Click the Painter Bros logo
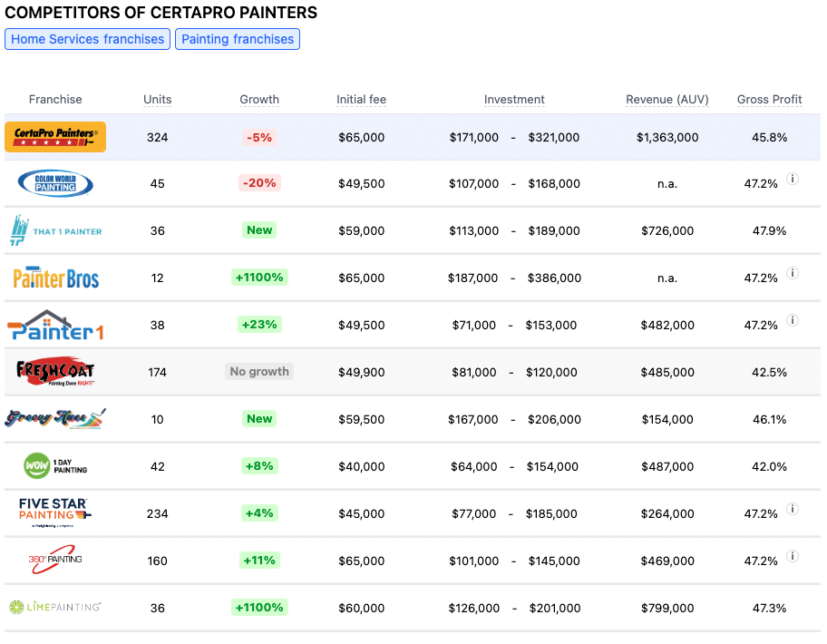 click(56, 278)
